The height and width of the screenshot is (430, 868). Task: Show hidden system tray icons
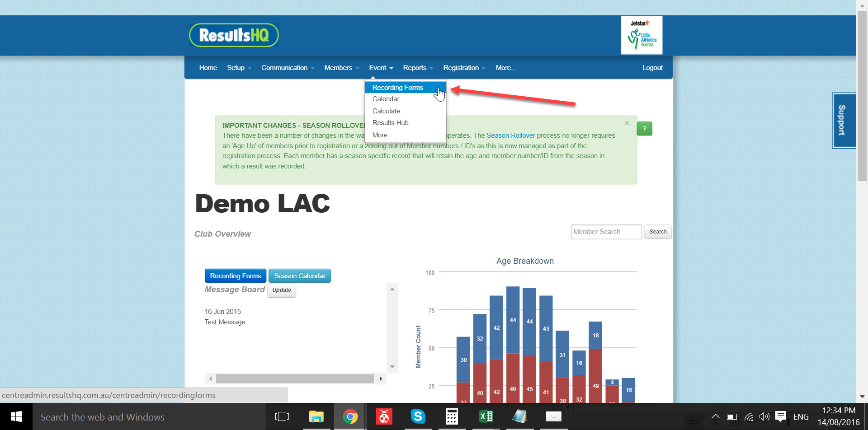click(x=715, y=416)
